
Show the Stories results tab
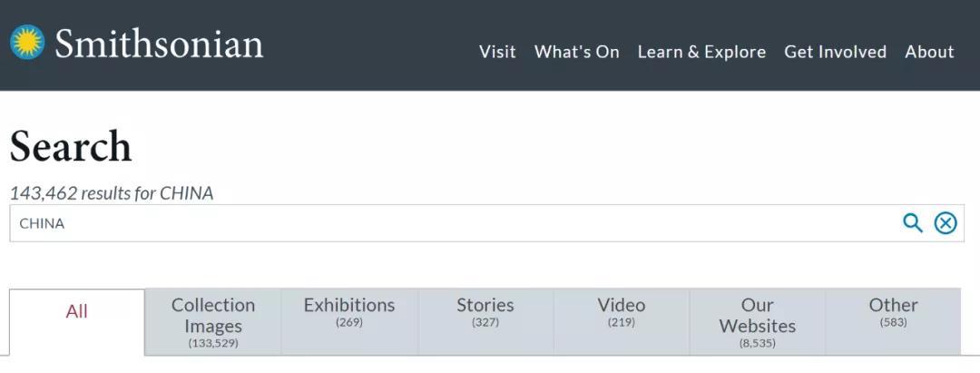[485, 311]
